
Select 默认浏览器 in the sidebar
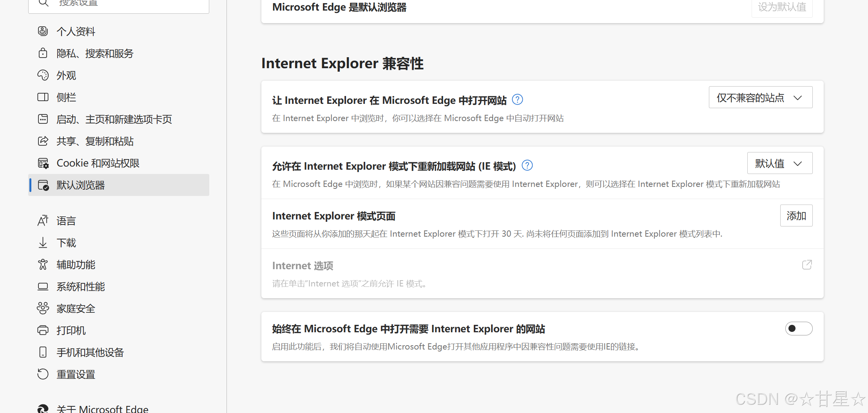(x=119, y=185)
